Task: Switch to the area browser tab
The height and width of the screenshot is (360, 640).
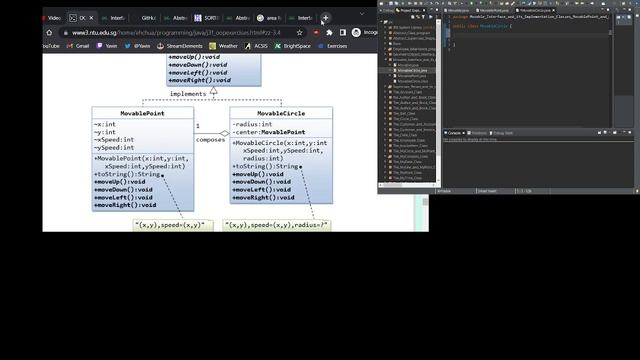Action: pos(269,18)
